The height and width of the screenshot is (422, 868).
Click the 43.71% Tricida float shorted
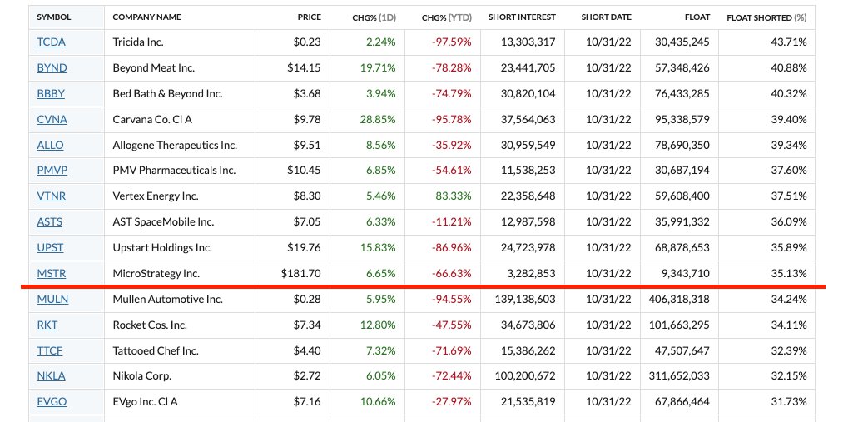(x=789, y=42)
